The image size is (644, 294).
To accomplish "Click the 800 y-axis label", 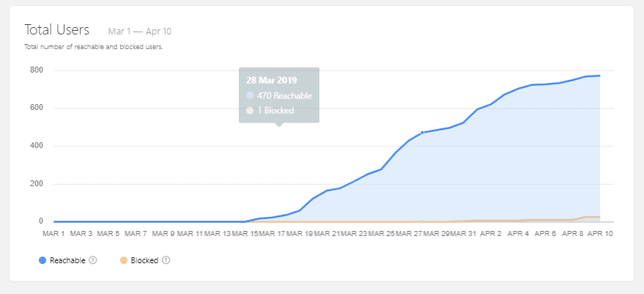I will [37, 70].
